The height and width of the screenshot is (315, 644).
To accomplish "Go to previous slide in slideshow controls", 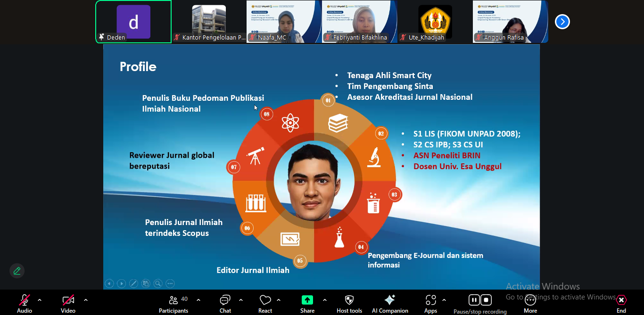I will (109, 283).
